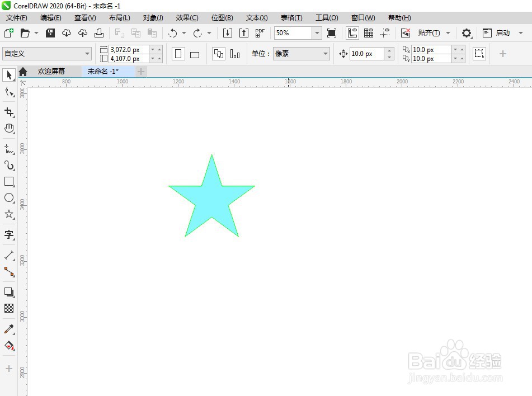Toggle All pages layout
The width and height of the screenshot is (532, 396).
(x=219, y=54)
